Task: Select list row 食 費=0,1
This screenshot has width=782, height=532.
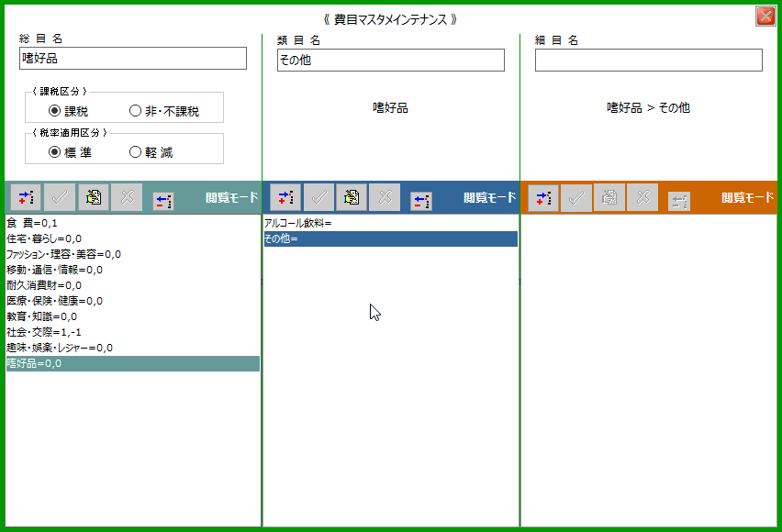Action: pyautogui.click(x=133, y=223)
